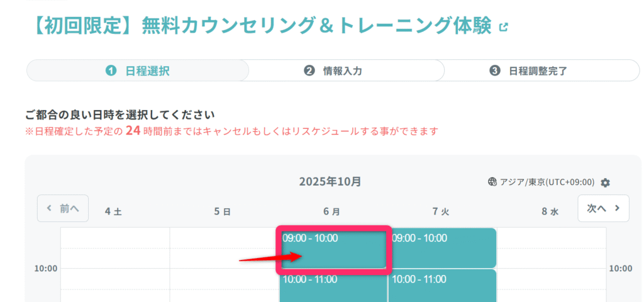Image resolution: width=644 pixels, height=302 pixels.
Task: Click the 2025年10月 month label
Action: tap(330, 182)
